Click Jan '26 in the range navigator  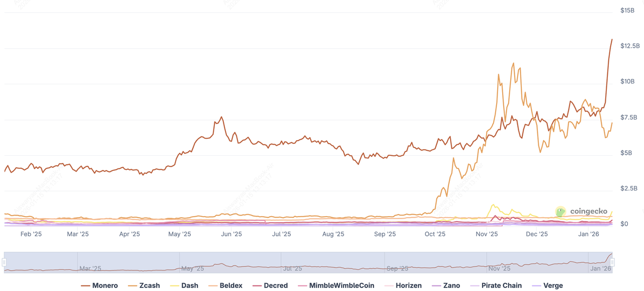coord(601,268)
